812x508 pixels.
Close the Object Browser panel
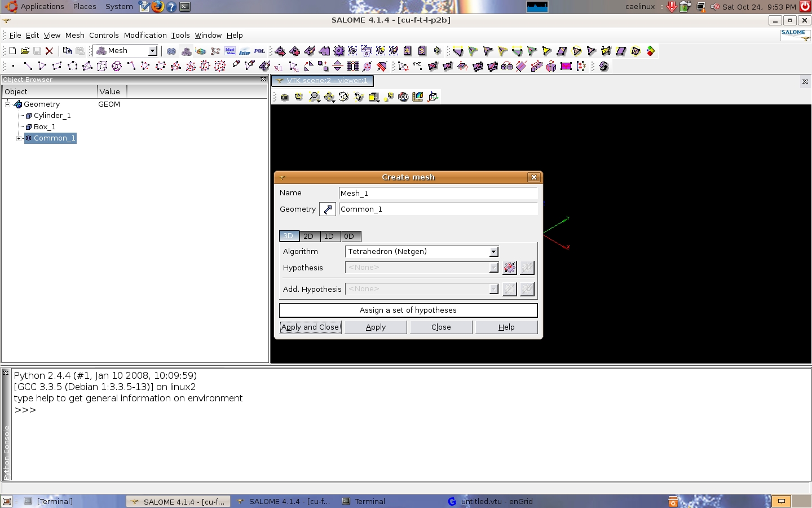263,80
